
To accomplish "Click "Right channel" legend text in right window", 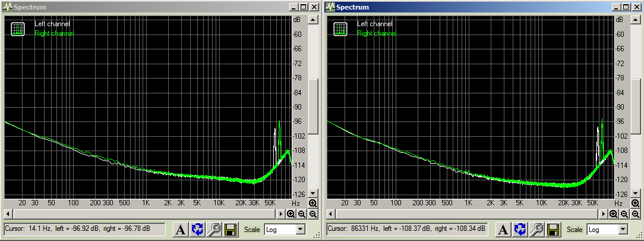I will pyautogui.click(x=377, y=33).
